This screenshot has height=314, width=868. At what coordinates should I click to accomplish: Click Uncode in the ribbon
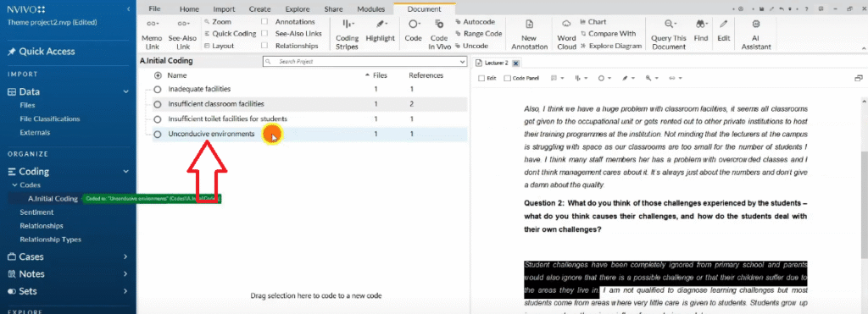(x=471, y=46)
